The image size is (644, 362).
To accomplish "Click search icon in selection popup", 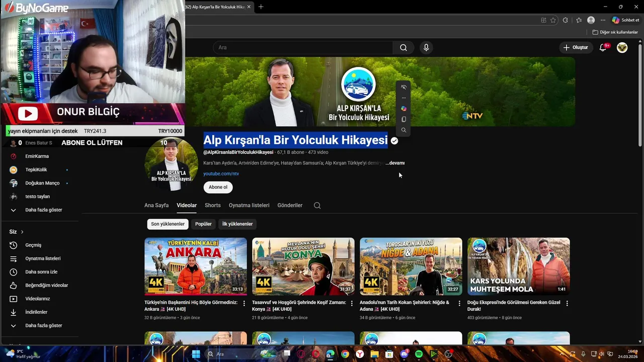I will [404, 130].
